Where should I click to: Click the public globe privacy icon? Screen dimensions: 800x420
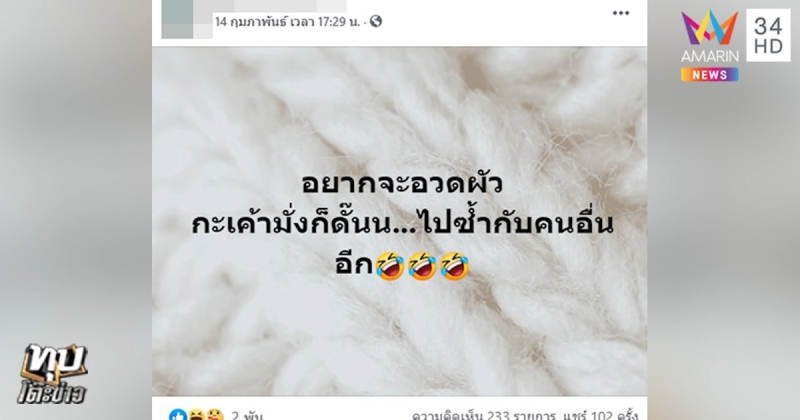pyautogui.click(x=376, y=21)
